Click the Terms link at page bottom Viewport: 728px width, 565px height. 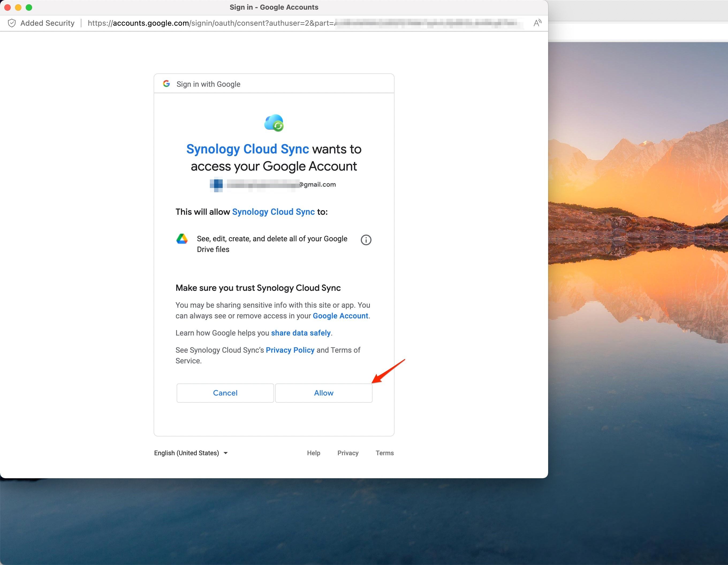[x=385, y=453]
